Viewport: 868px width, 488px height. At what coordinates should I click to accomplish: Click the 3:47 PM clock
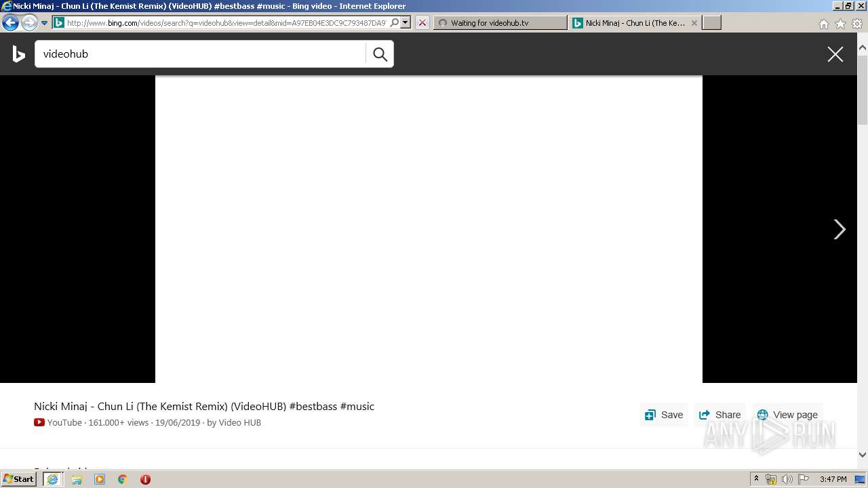click(x=833, y=479)
